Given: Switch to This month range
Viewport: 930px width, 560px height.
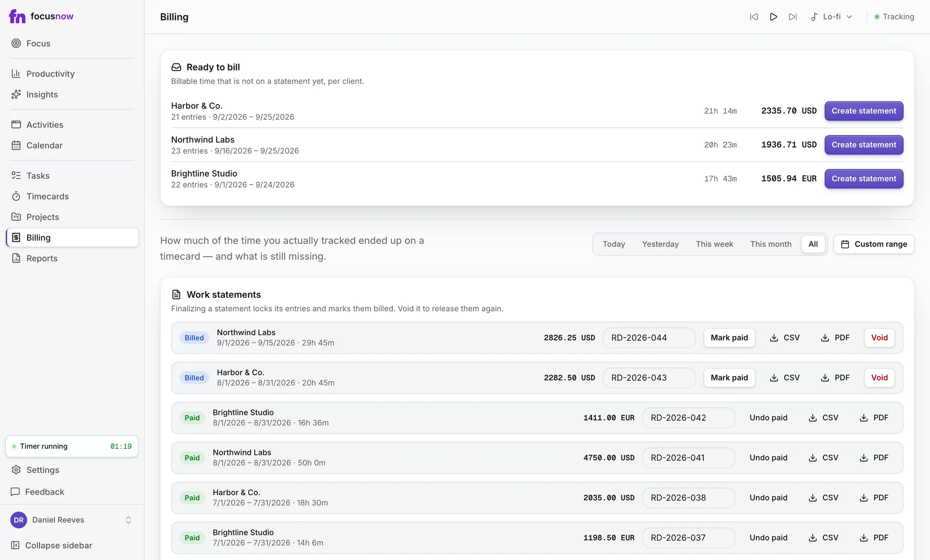Looking at the screenshot, I should tap(771, 244).
